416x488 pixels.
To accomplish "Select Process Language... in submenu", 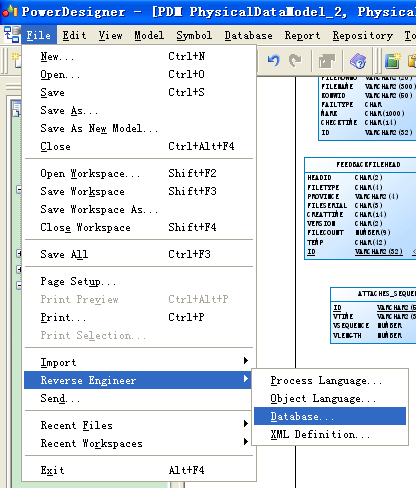I will click(x=330, y=380).
